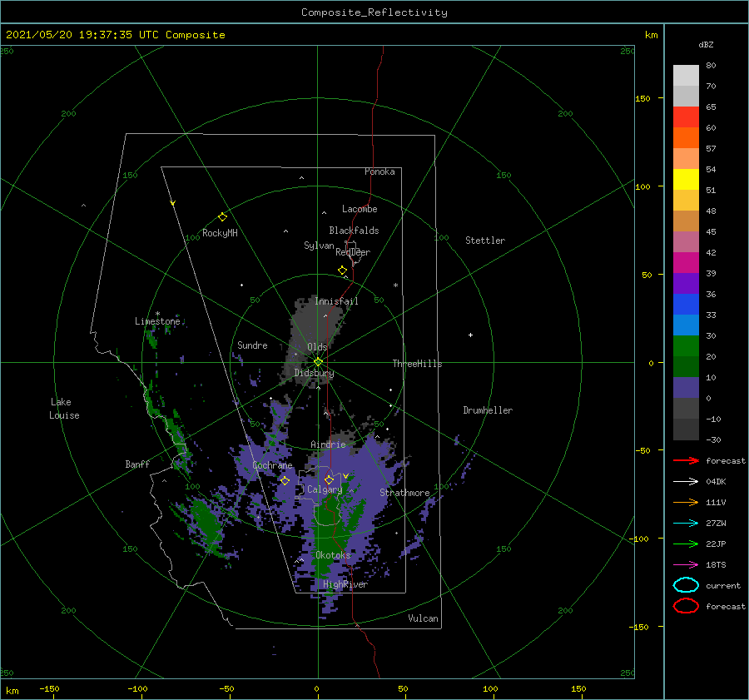749x700 pixels.
Task: Click the dBZ legend heading
Action: click(706, 44)
